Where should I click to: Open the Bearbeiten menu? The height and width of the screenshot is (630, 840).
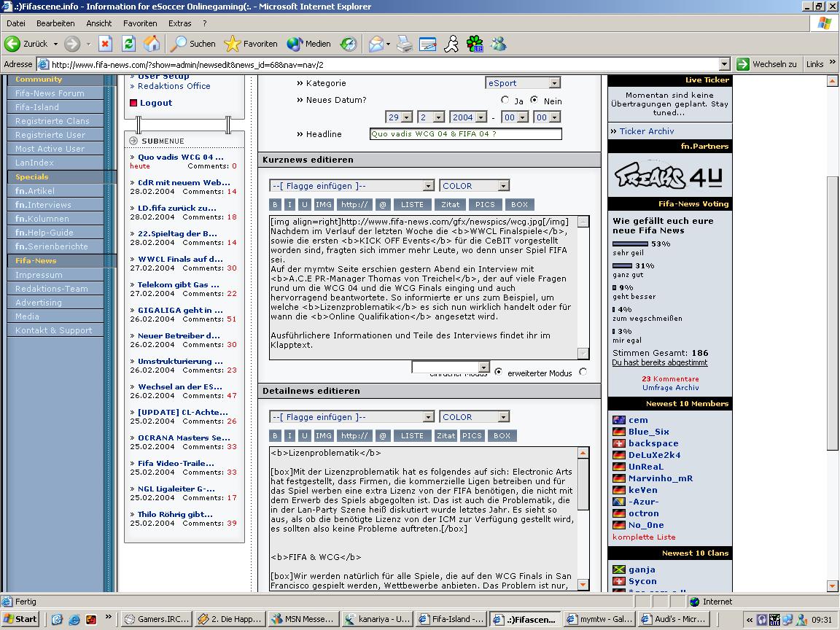(55, 23)
